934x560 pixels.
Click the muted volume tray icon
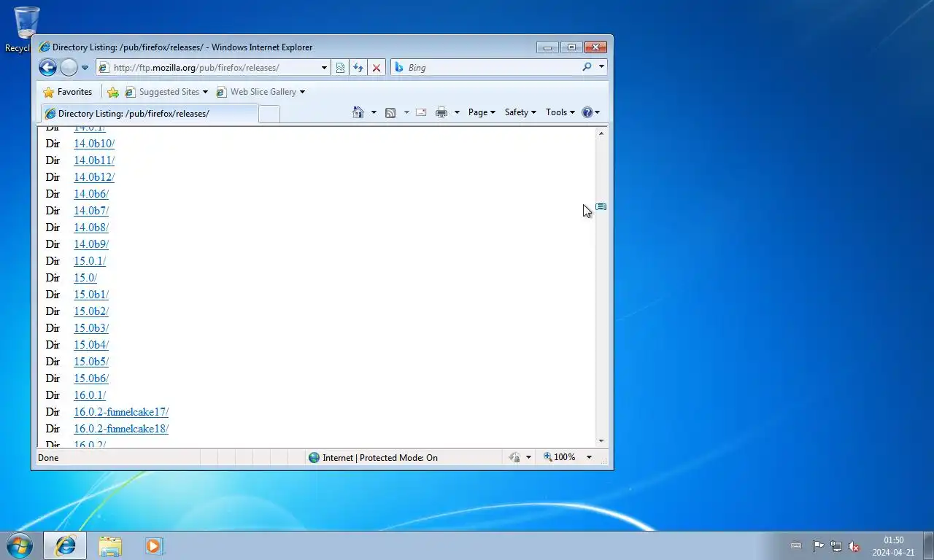854,546
